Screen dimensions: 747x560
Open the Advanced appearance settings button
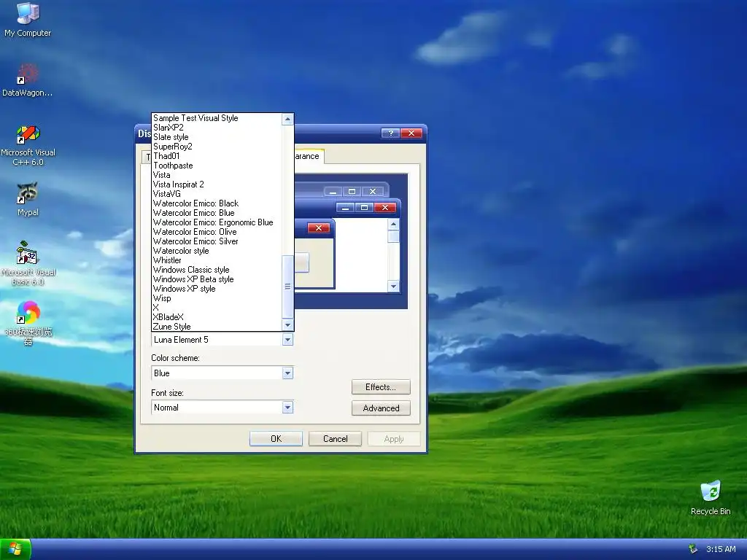coord(381,408)
